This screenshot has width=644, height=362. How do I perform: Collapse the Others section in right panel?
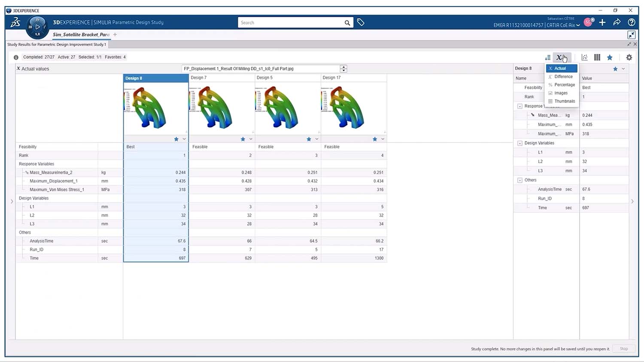(x=519, y=180)
